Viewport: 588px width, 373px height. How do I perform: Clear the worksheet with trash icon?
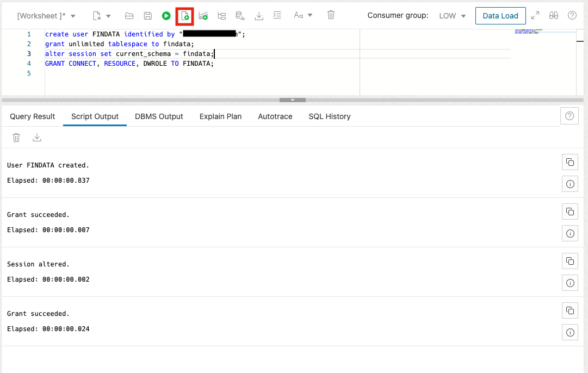pyautogui.click(x=331, y=15)
